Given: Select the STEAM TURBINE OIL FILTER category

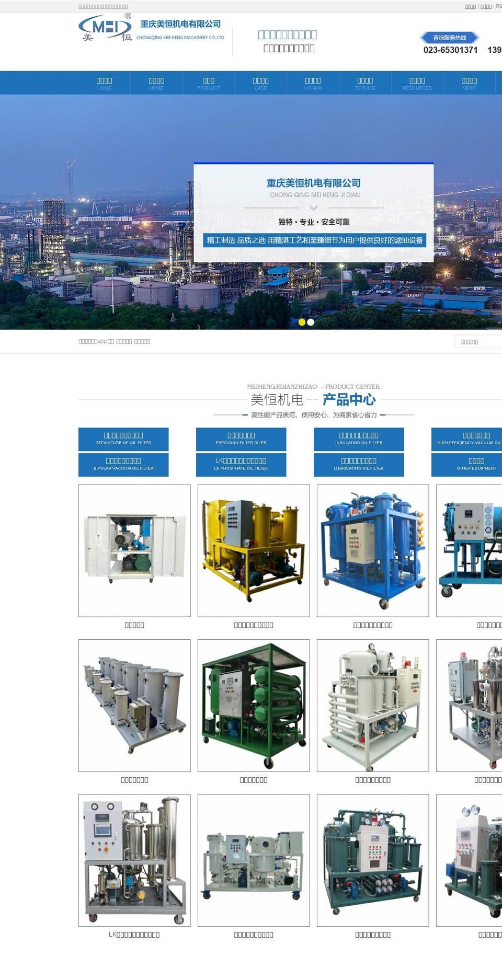Looking at the screenshot, I should pos(123,439).
